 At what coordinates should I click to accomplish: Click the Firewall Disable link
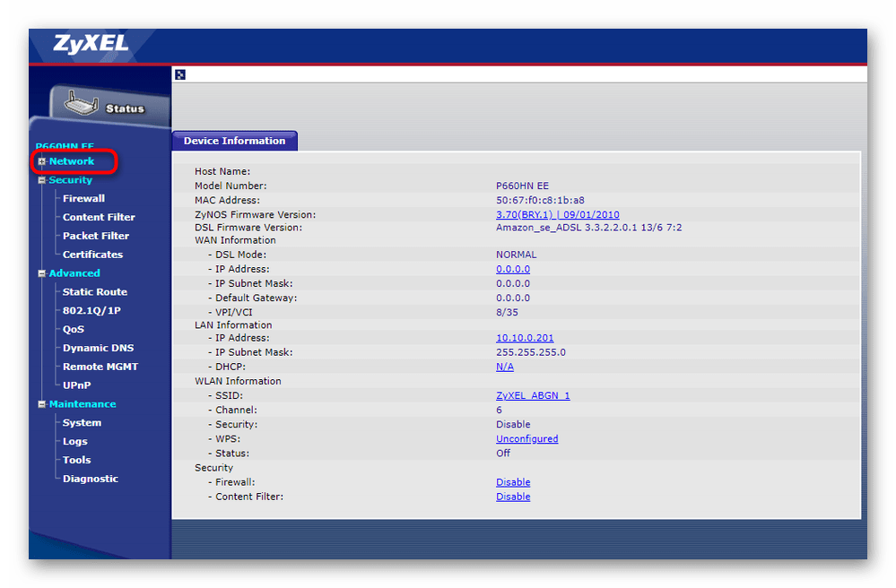click(x=513, y=482)
